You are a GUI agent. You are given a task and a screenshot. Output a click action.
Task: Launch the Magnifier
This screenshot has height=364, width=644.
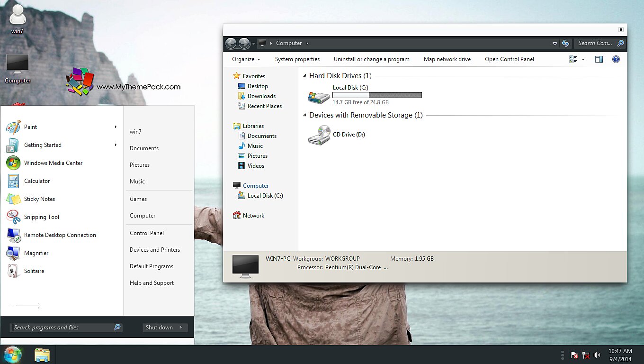pos(36,253)
